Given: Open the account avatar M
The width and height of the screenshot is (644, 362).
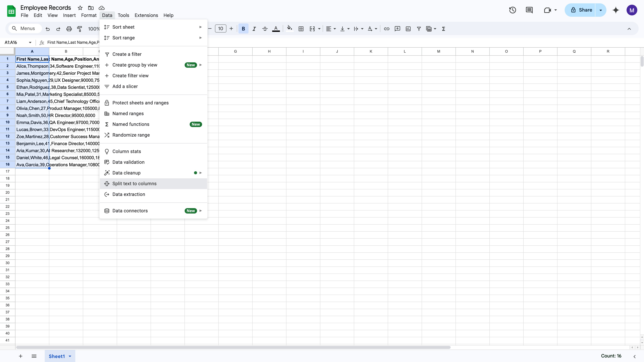Looking at the screenshot, I should point(632,10).
